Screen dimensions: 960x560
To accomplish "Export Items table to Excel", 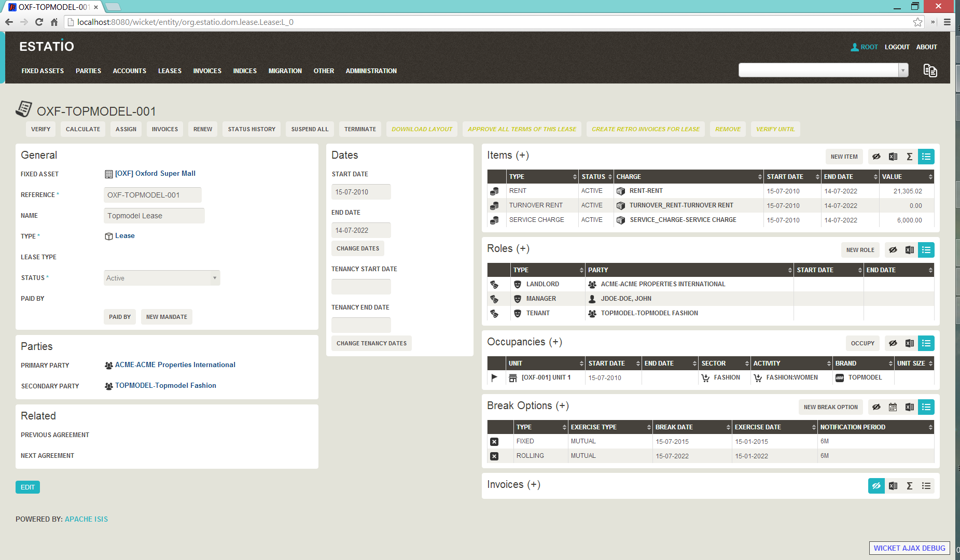I will [893, 157].
